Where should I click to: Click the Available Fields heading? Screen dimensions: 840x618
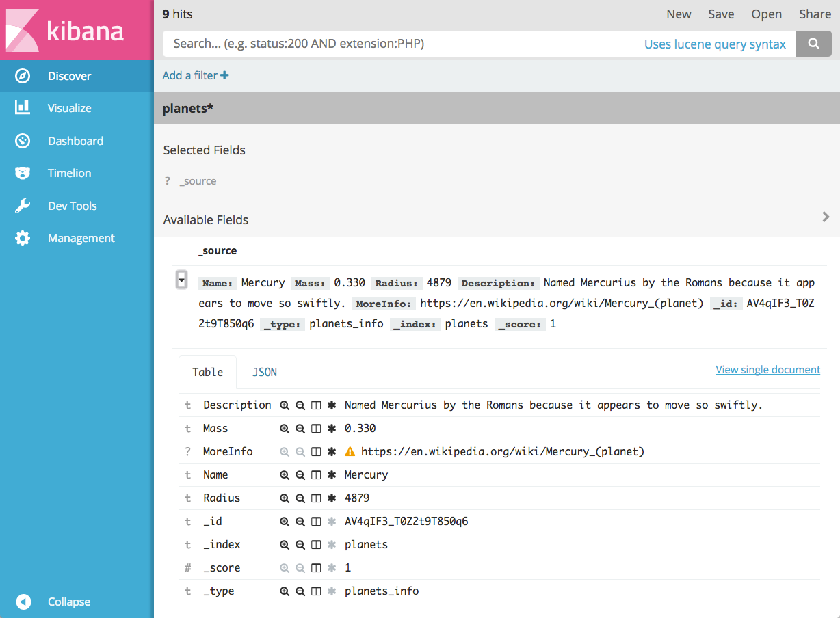206,220
